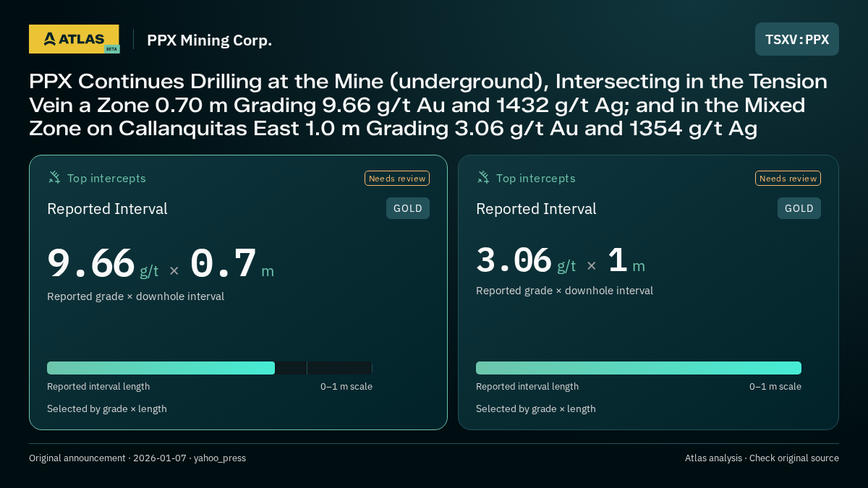The width and height of the screenshot is (868, 488).
Task: Click the headline about drilling at the Mine
Action: point(428,105)
